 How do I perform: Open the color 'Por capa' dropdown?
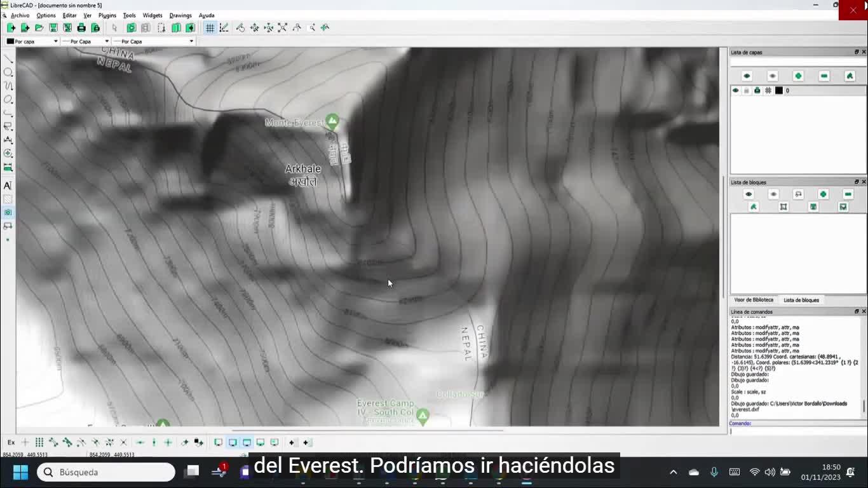point(32,41)
